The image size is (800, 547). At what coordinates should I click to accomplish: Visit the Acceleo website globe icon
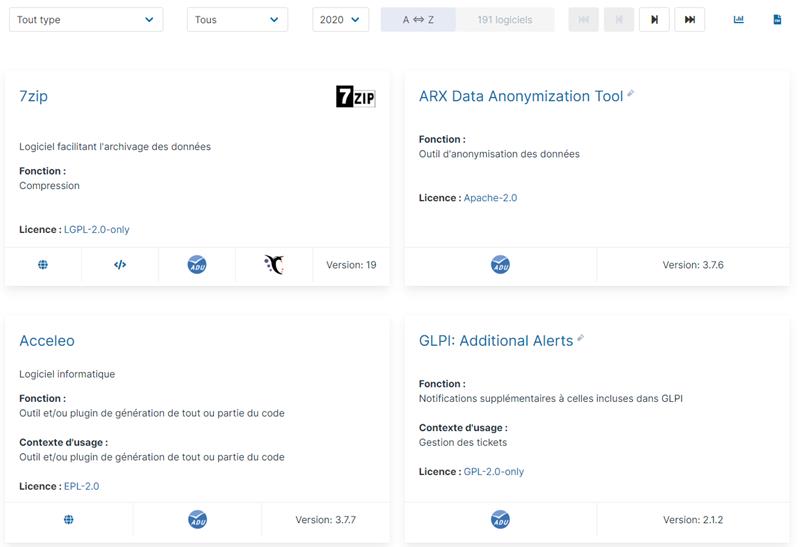(x=68, y=519)
